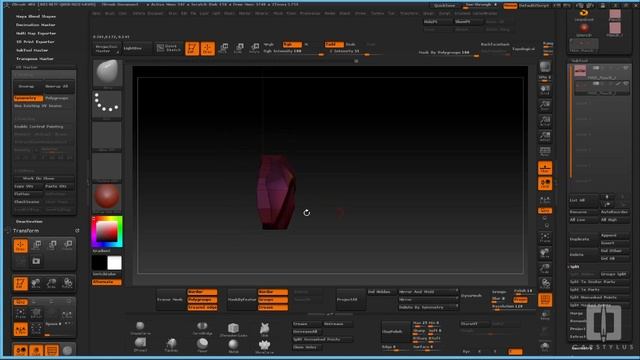
Task: Collapse the Transform palette header
Action: point(26,231)
